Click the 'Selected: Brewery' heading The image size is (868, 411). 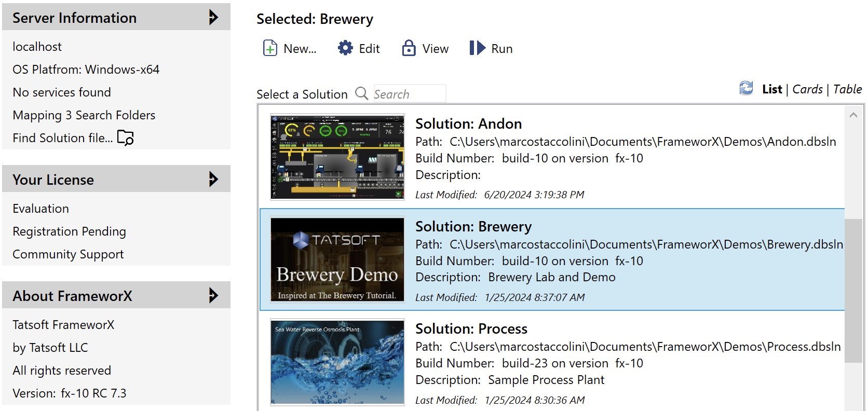point(315,19)
